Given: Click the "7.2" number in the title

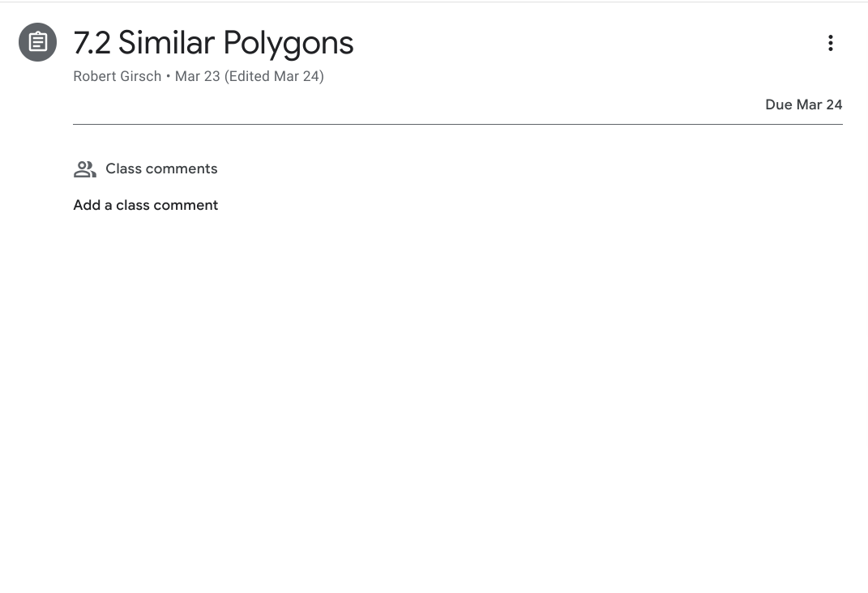Looking at the screenshot, I should (x=92, y=43).
